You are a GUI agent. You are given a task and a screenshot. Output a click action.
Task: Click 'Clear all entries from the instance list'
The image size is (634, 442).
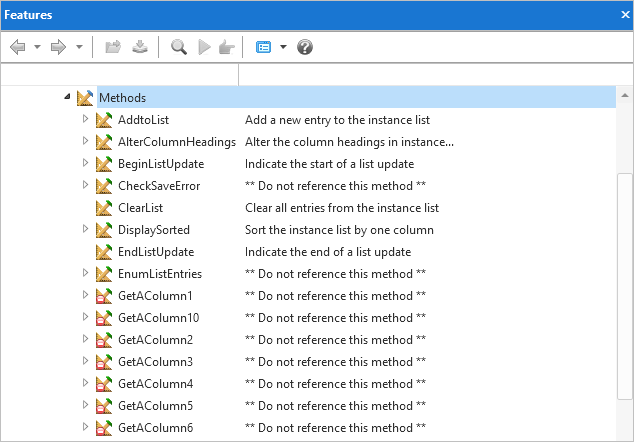pyautogui.click(x=342, y=207)
